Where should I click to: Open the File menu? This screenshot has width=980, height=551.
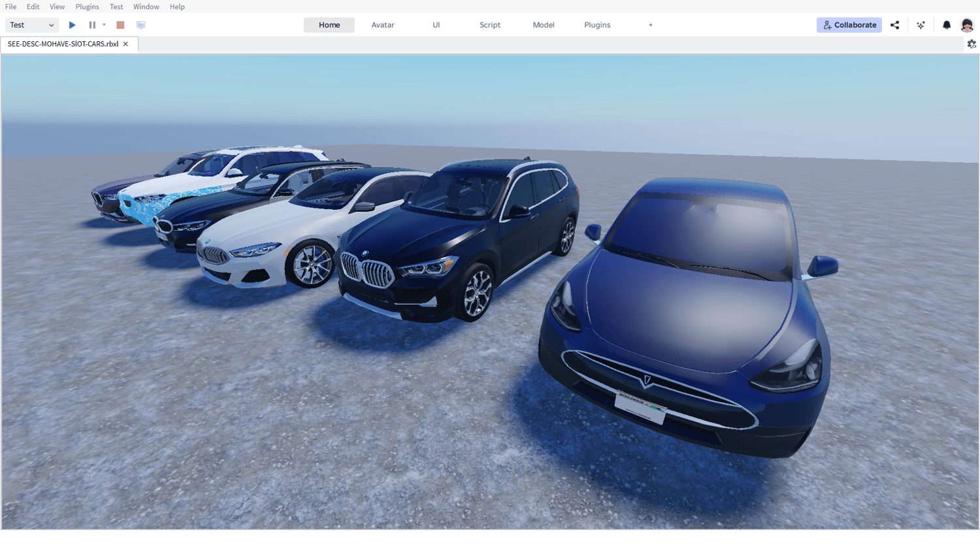point(11,7)
